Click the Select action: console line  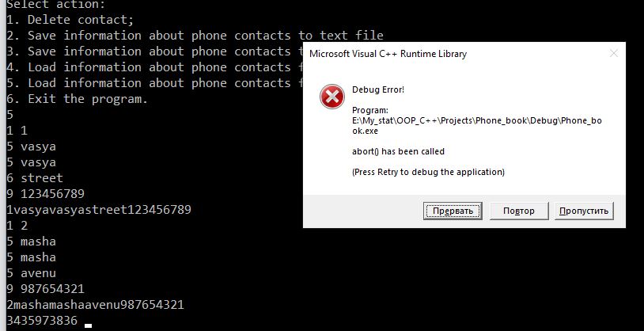pos(56,5)
